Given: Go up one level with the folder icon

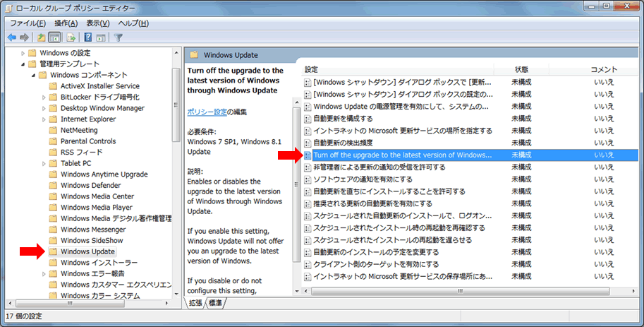Looking at the screenshot, I should [41, 37].
